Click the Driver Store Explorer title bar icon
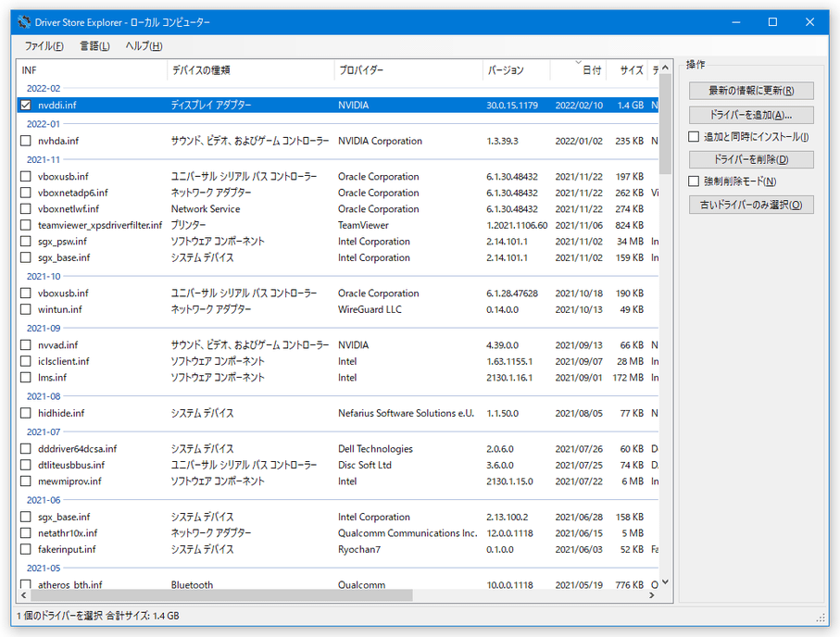 (x=24, y=22)
